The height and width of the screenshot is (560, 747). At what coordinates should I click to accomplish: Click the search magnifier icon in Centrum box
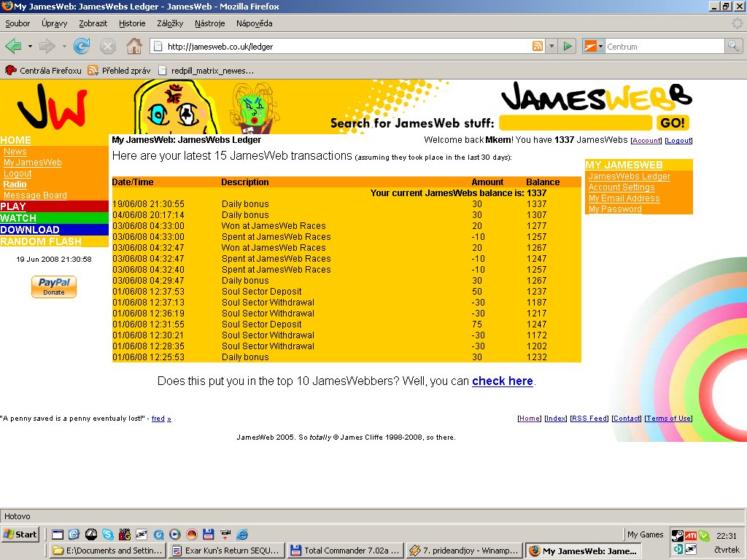click(733, 46)
